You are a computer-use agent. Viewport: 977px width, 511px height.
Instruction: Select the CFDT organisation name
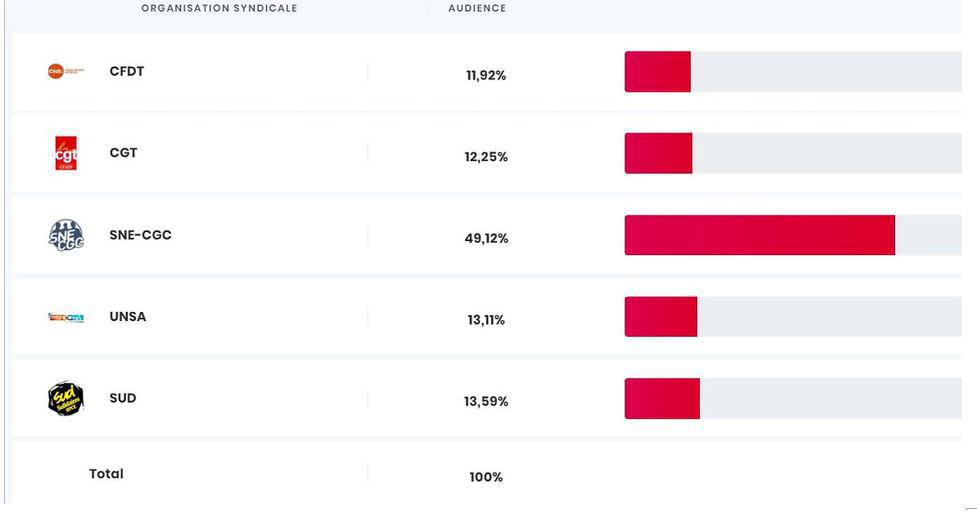(x=127, y=71)
